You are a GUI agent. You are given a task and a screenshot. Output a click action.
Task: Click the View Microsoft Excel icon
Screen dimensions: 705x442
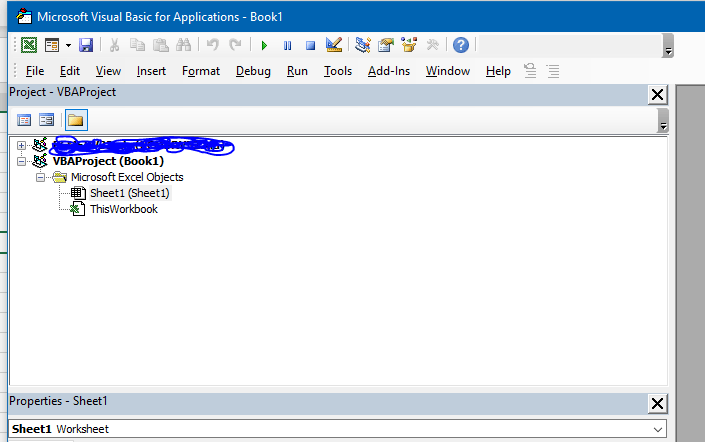29,45
